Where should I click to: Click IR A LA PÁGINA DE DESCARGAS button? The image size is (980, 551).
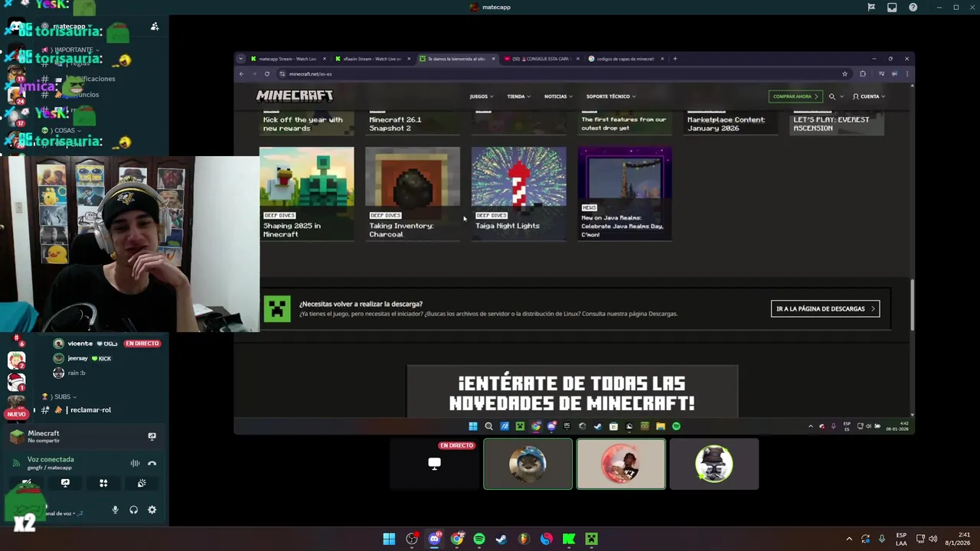(825, 308)
